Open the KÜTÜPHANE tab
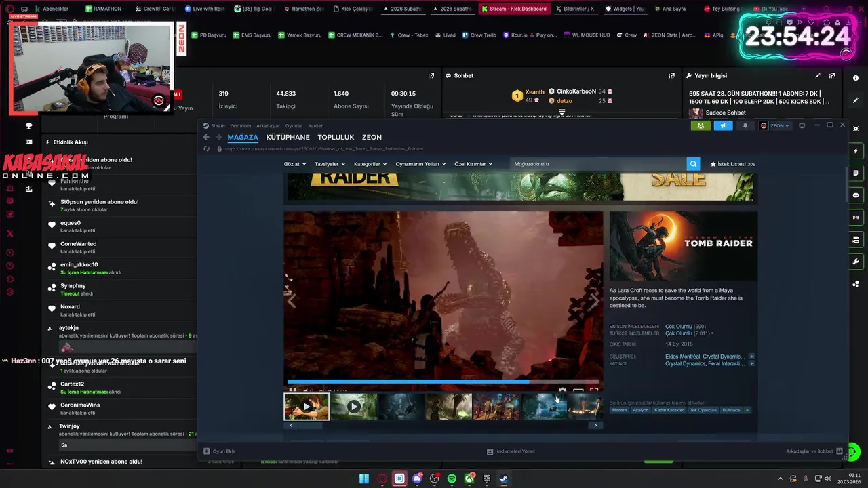Screen dimensions: 868x488 pyautogui.click(x=288, y=137)
